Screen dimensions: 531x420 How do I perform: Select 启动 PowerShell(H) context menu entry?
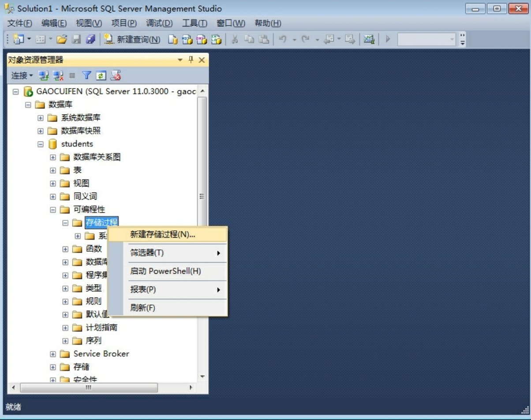click(168, 271)
